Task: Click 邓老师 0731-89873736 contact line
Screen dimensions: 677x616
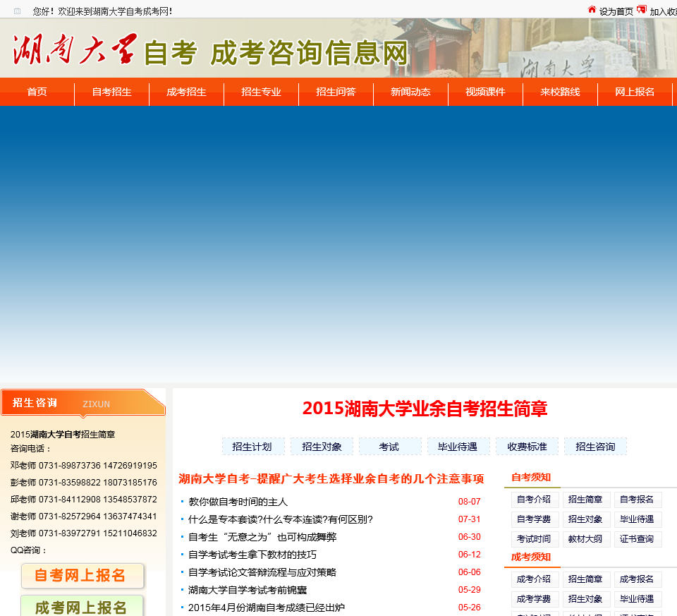Action: pos(84,466)
